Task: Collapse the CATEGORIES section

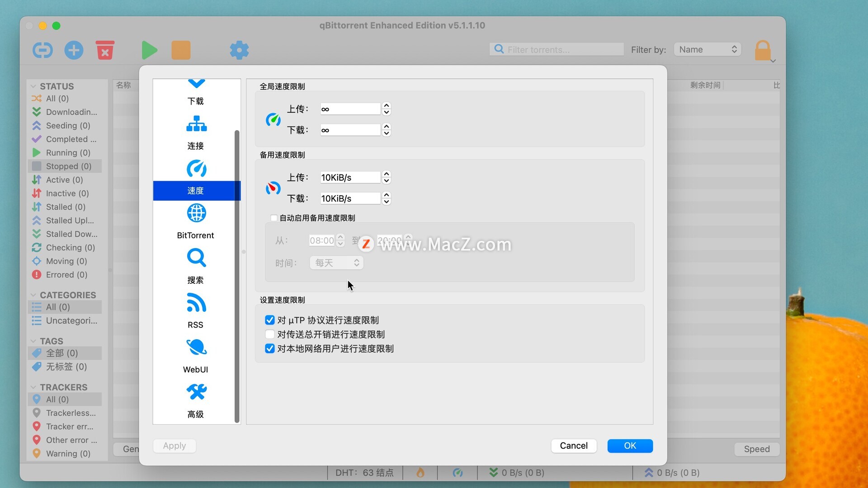Action: coord(33,295)
